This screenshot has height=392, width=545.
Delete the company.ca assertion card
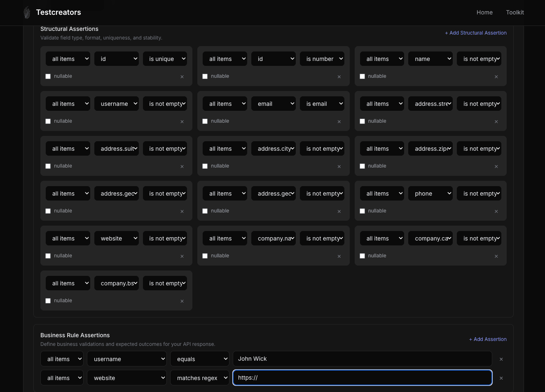496,256
